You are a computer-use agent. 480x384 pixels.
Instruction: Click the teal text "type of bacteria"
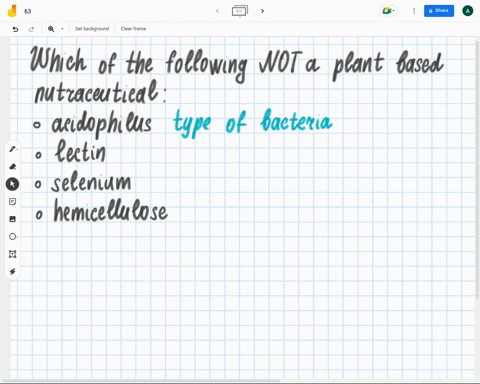pos(253,123)
